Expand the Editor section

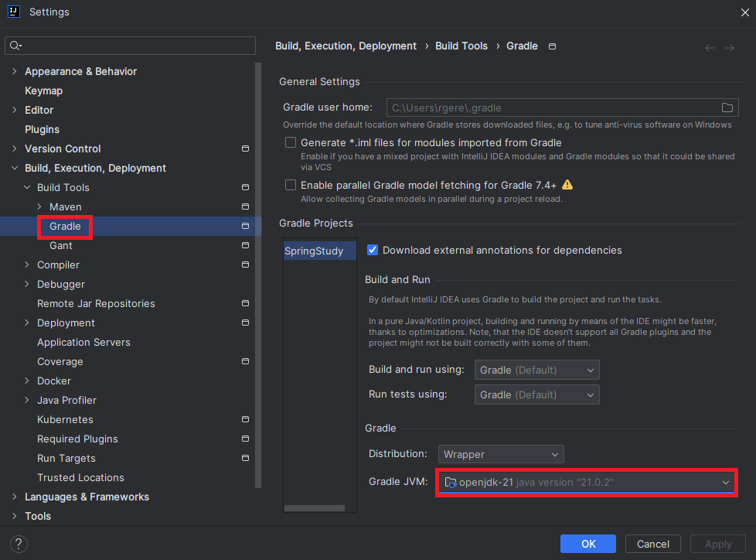click(x=15, y=110)
